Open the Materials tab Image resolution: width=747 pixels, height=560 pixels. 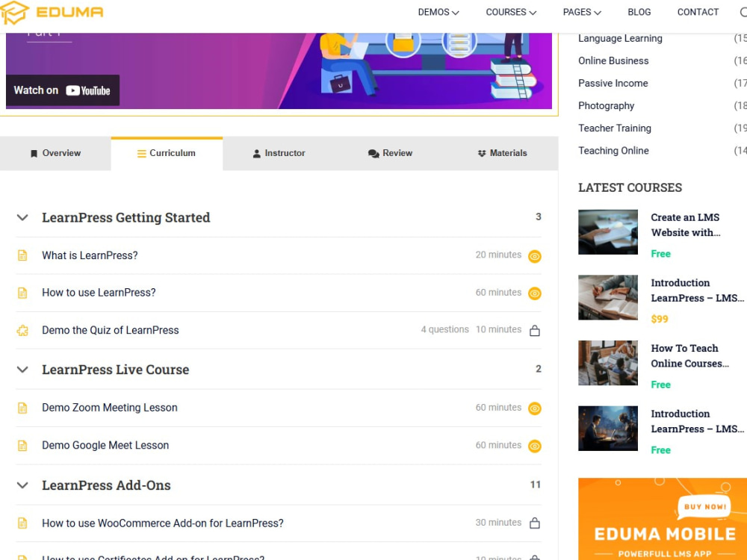[502, 153]
